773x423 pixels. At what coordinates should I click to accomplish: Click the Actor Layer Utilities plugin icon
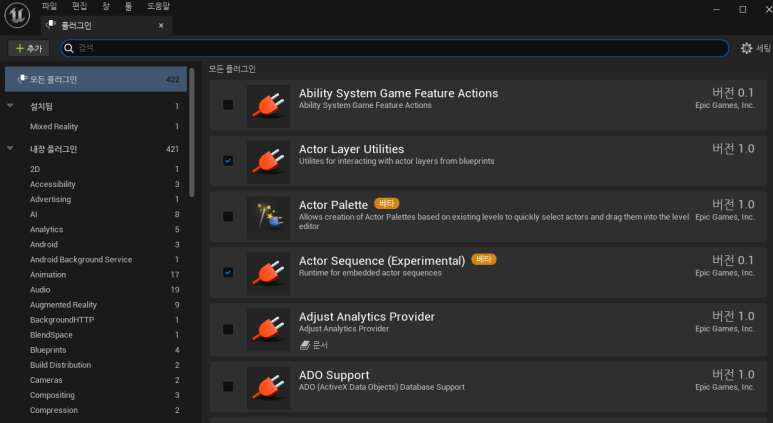pos(268,162)
